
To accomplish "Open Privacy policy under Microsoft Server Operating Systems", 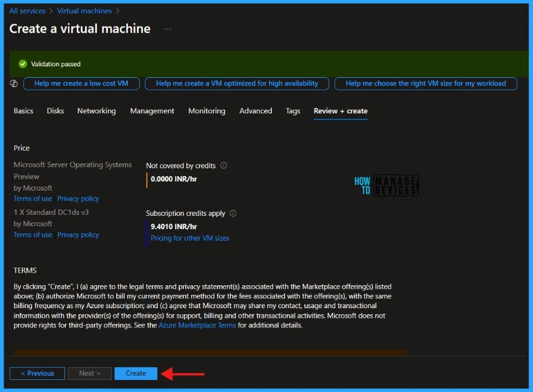I will (78, 198).
